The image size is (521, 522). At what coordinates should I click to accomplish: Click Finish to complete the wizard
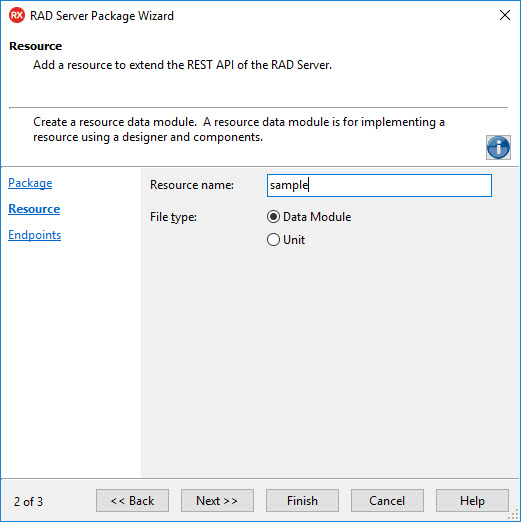tap(302, 500)
